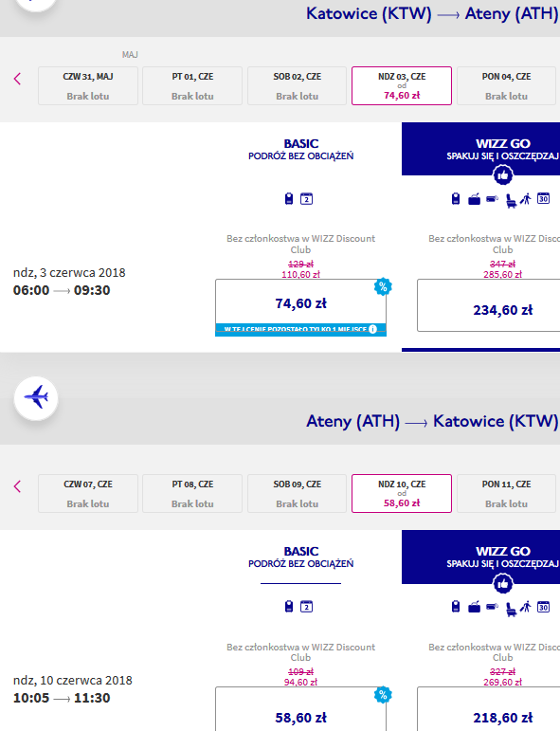The image size is (560, 731).
Task: Click the calendar icon under outbound BASIC fare
Action: point(306,199)
